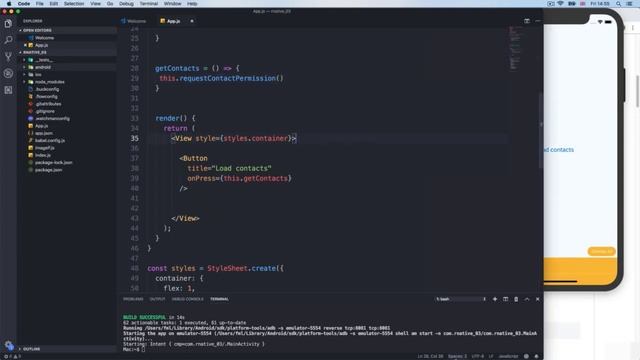
Task: Open the Explorer view in activity bar
Action: pos(8,23)
